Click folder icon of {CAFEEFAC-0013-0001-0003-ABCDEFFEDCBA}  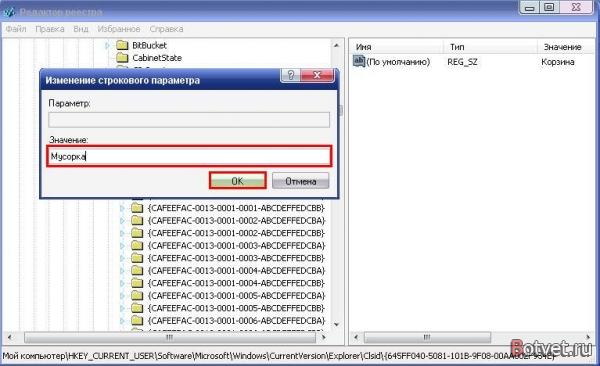pos(137,245)
